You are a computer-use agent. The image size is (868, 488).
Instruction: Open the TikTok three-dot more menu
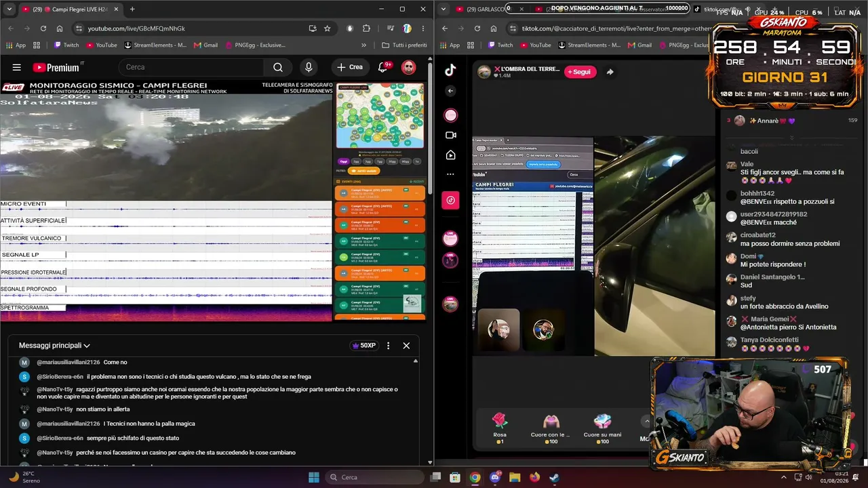(x=450, y=174)
